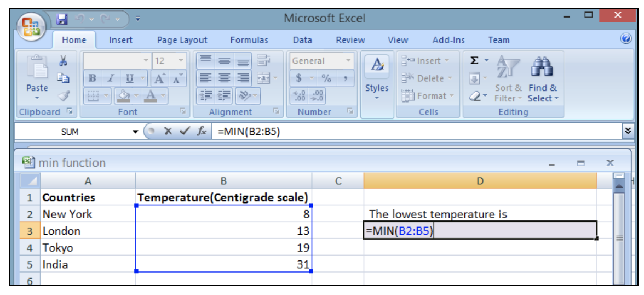Viewport: 644px width, 295px height.
Task: Click Decrease Font Size icon
Action: click(177, 78)
